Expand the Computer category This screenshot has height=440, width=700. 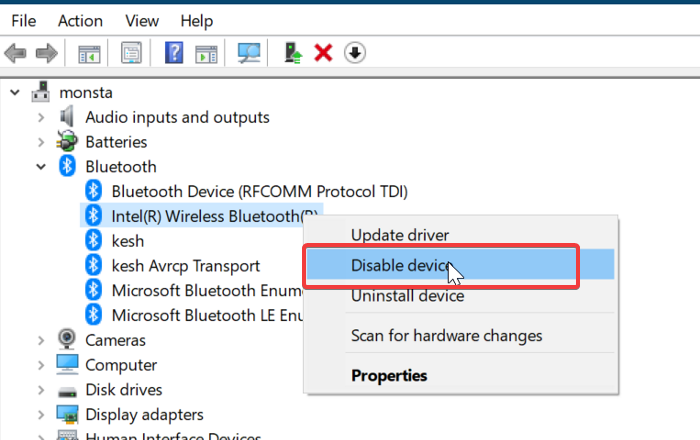tap(41, 365)
